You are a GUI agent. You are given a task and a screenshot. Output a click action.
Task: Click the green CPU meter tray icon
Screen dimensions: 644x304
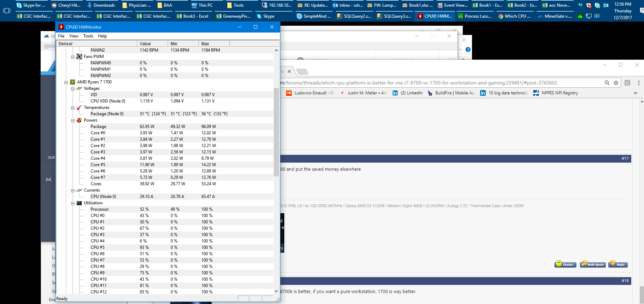coord(580,16)
